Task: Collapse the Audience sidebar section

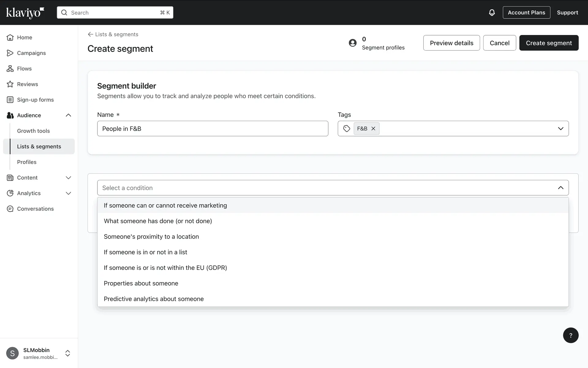Action: [68, 115]
